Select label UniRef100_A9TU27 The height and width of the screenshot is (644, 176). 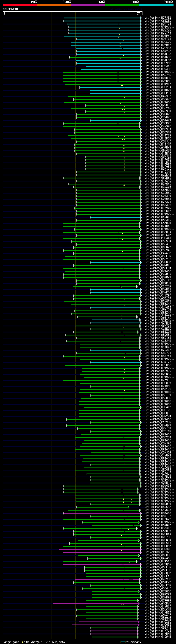point(158,90)
